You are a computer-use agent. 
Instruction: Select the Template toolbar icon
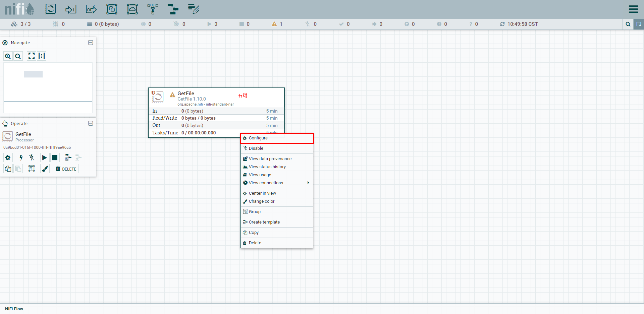pos(173,9)
